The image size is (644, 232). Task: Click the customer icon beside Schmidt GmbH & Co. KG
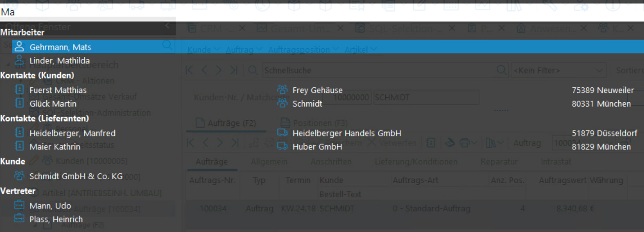pos(19,176)
